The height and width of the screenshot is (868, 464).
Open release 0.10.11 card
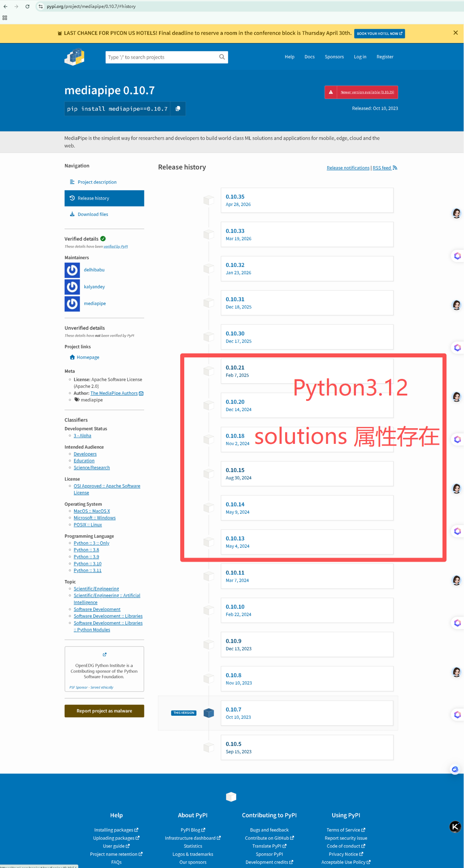[307, 576]
